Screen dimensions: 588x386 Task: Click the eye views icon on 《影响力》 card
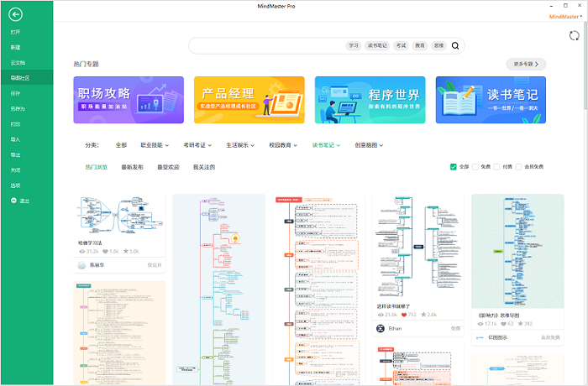[480, 322]
